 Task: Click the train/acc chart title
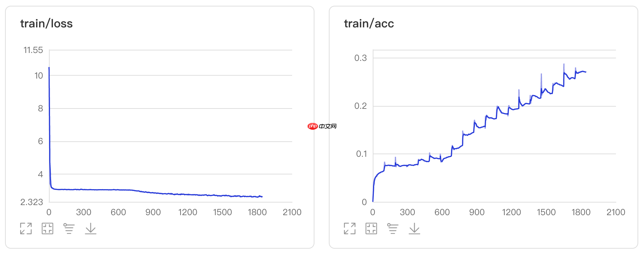[x=369, y=24]
